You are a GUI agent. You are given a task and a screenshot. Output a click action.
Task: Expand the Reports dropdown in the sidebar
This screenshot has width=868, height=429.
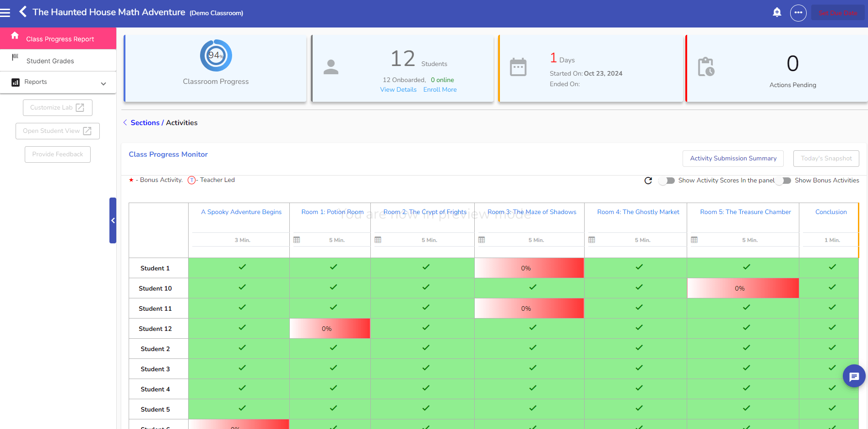pyautogui.click(x=103, y=83)
